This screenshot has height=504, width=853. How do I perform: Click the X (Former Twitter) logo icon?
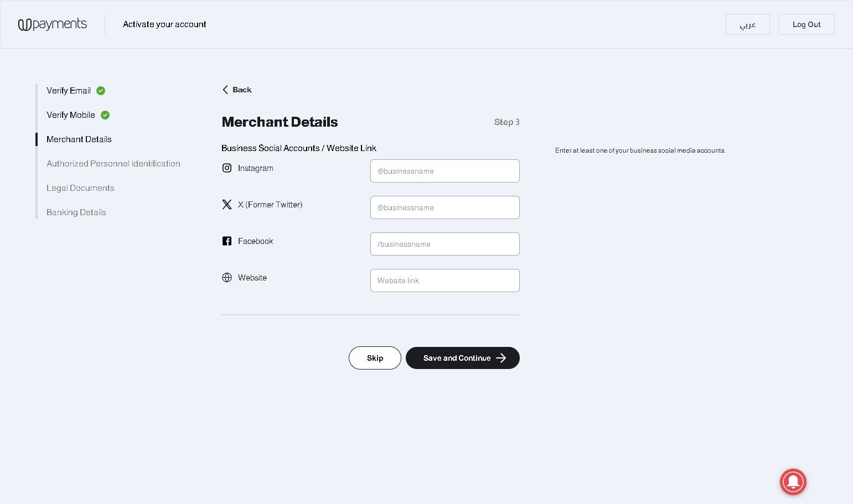227,205
